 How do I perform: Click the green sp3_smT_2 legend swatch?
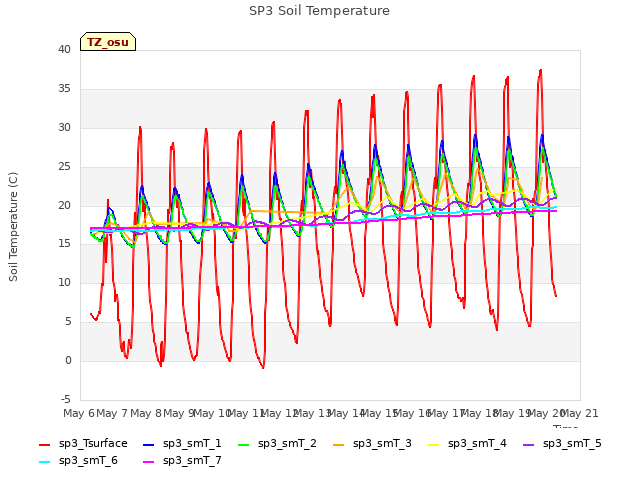click(244, 444)
